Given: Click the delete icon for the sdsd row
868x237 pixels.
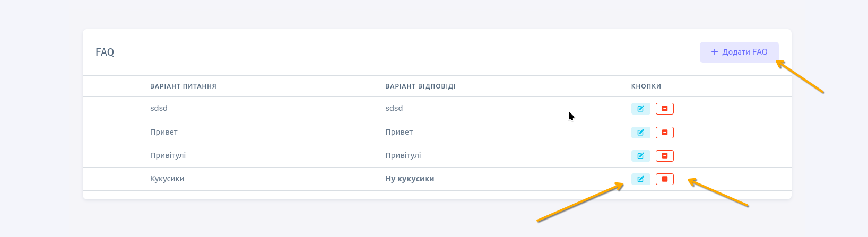Looking at the screenshot, I should pos(664,109).
